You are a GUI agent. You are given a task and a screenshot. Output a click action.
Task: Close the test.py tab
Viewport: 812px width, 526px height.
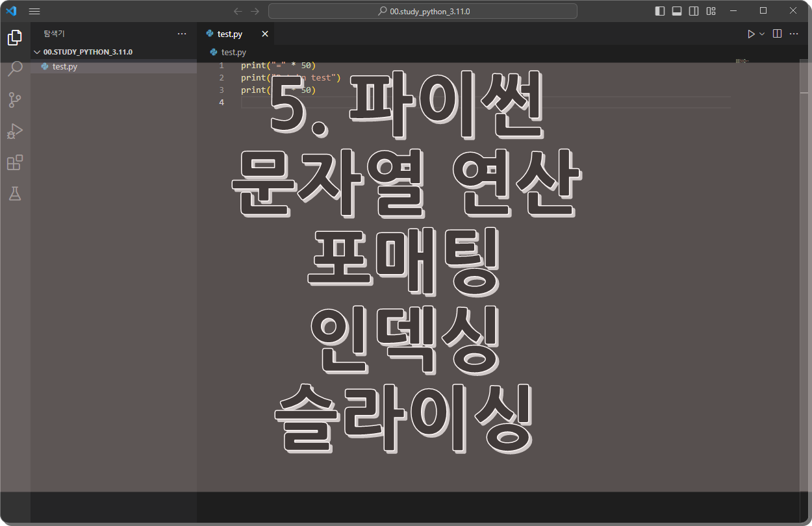[265, 34]
